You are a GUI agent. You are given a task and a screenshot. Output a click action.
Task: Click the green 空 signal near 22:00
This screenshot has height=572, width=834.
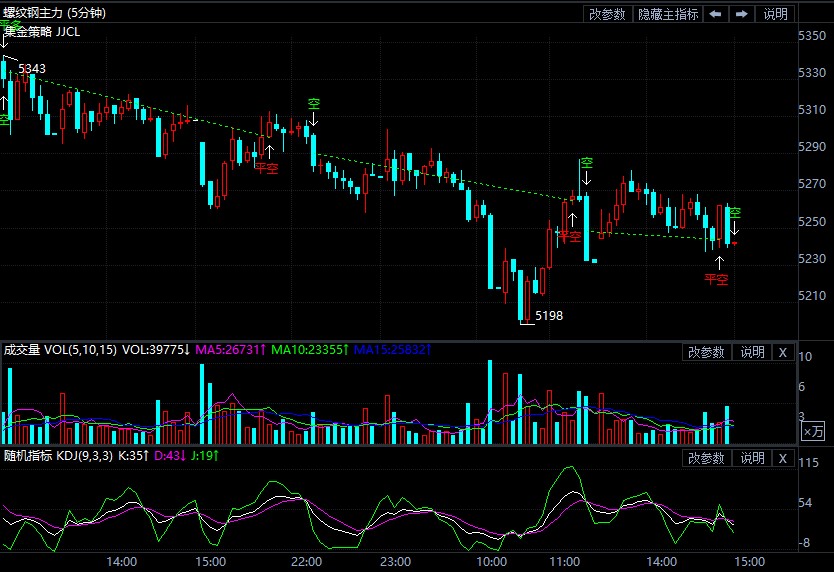pos(313,104)
